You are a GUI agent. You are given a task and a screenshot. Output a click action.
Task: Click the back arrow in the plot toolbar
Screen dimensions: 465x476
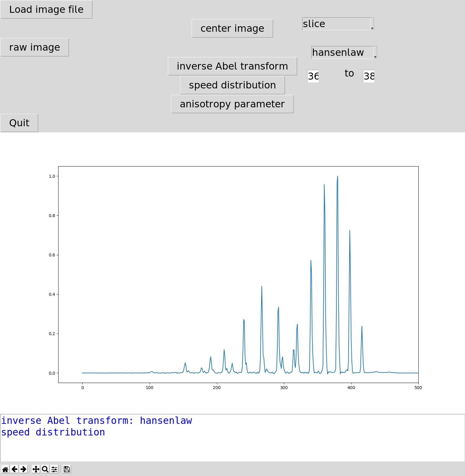point(14,469)
